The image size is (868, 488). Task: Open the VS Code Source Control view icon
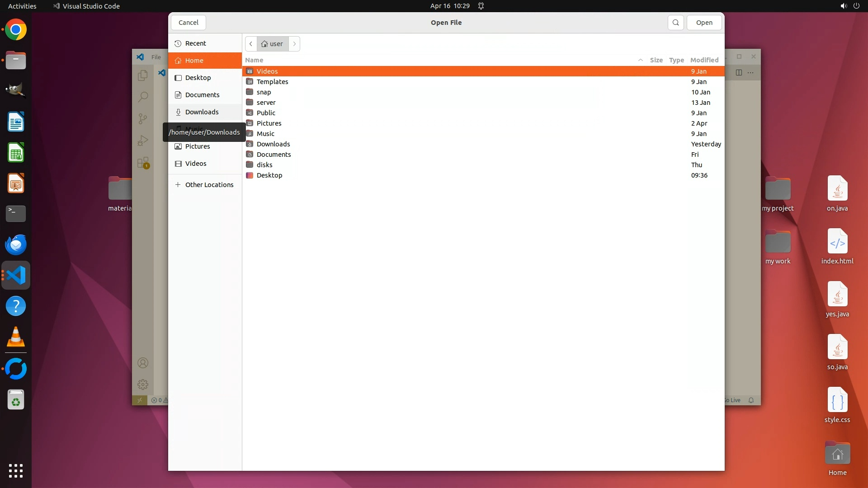point(143,118)
